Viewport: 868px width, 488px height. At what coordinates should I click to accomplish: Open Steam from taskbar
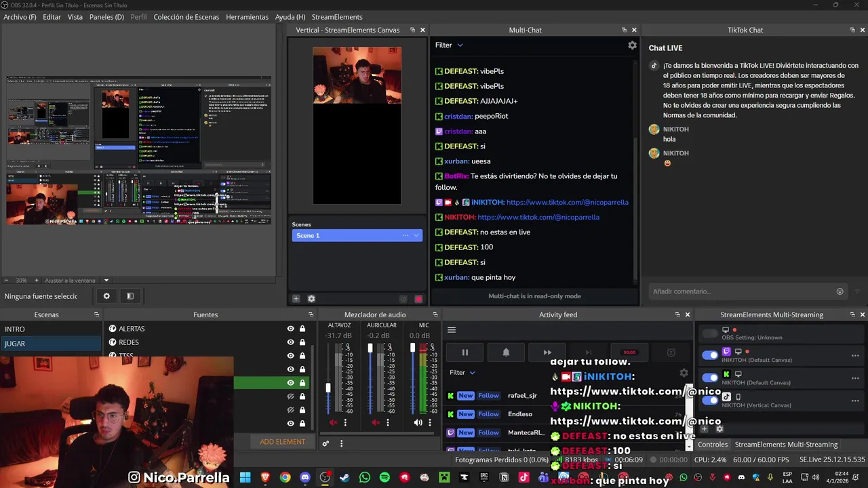(344, 477)
